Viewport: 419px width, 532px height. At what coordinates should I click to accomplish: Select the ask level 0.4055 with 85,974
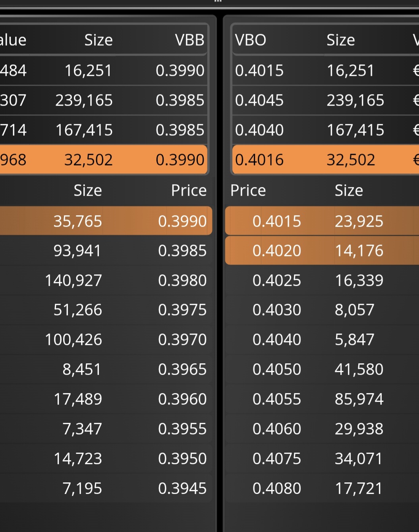point(322,399)
